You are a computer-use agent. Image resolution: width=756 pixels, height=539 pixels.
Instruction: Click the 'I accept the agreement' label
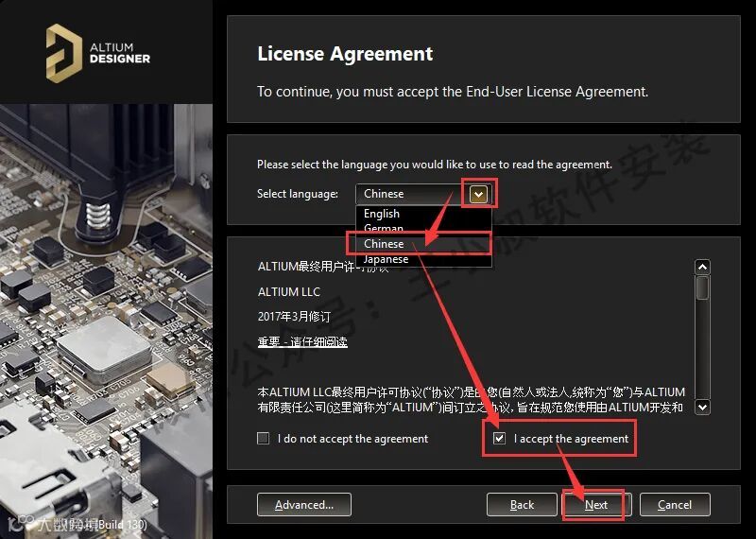(x=571, y=439)
